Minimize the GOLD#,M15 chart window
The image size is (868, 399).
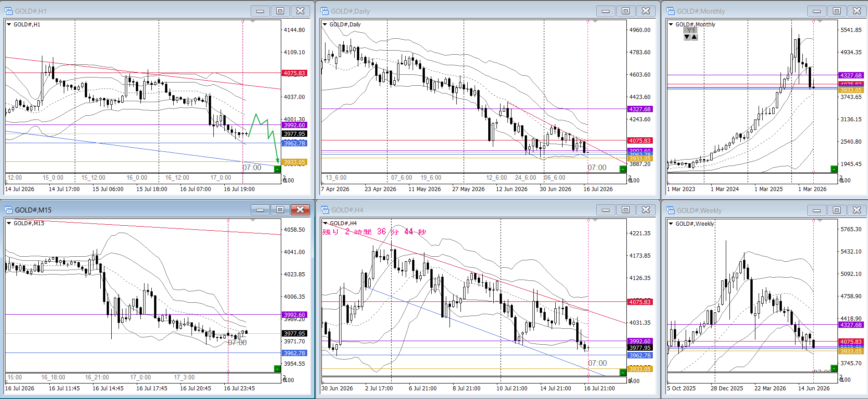260,210
